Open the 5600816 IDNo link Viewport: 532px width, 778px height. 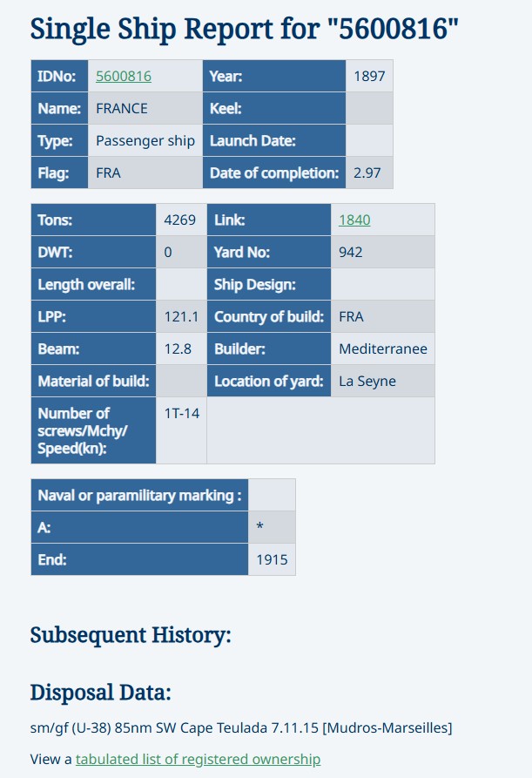(x=124, y=77)
